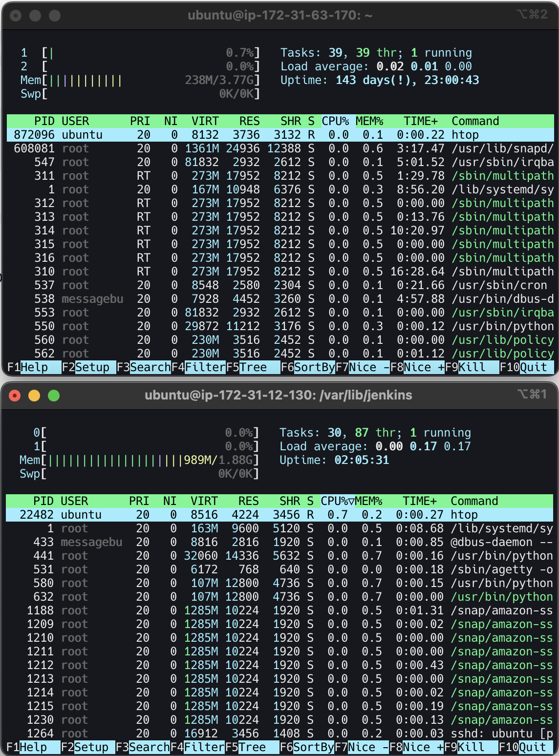Click F8 Nice + in the jenkins htop window
This screenshot has height=756, width=559.
[416, 747]
